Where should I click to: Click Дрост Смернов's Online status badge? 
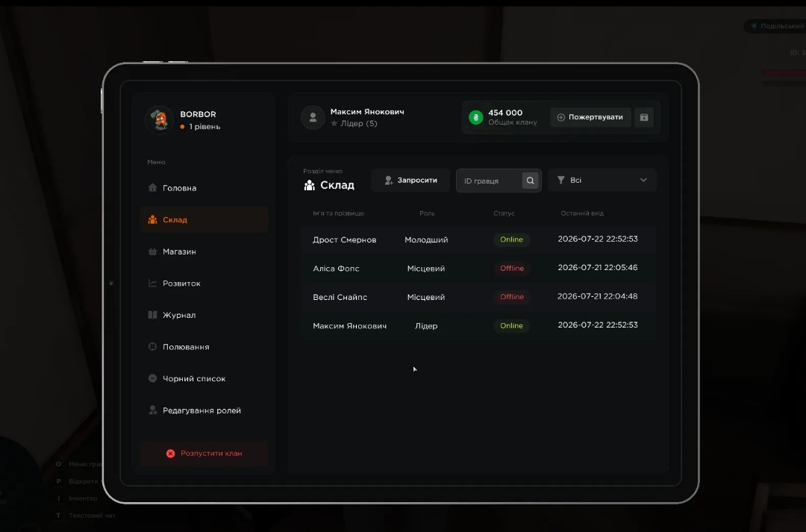(511, 240)
